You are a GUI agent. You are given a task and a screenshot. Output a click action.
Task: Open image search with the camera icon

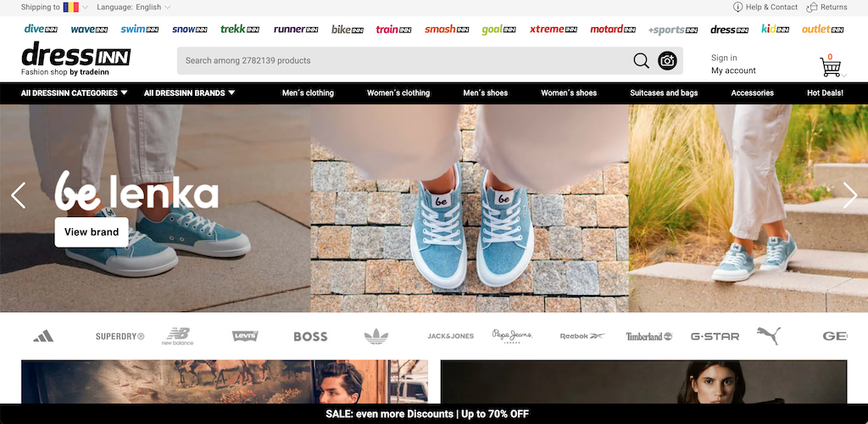[667, 60]
